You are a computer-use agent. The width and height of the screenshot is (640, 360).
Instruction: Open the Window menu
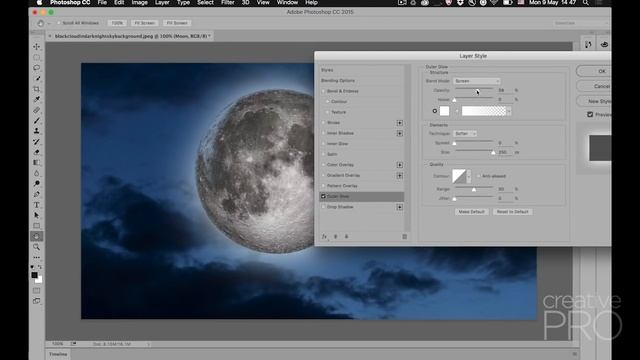point(287,2)
